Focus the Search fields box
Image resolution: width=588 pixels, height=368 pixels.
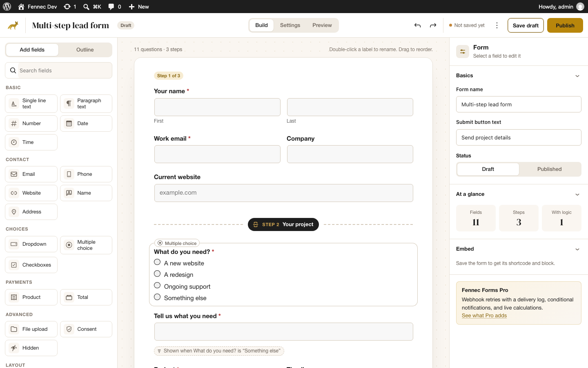(59, 70)
